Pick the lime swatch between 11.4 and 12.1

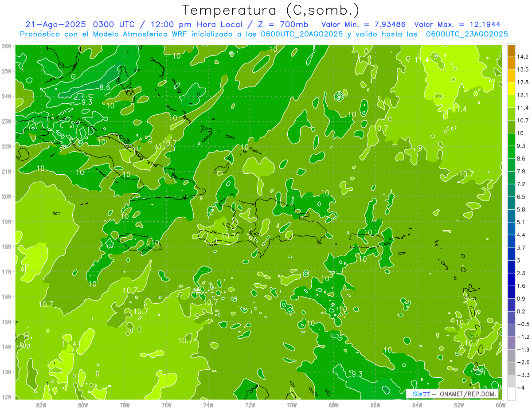(x=511, y=101)
